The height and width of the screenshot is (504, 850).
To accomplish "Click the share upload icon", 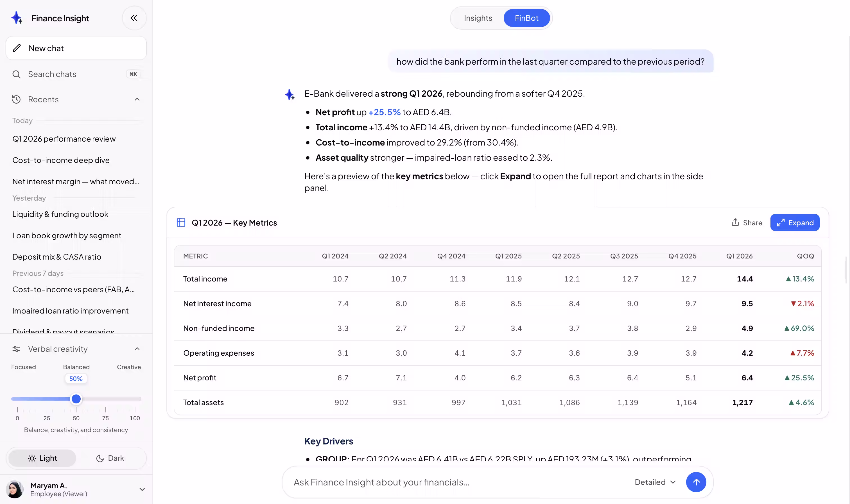I will click(735, 222).
